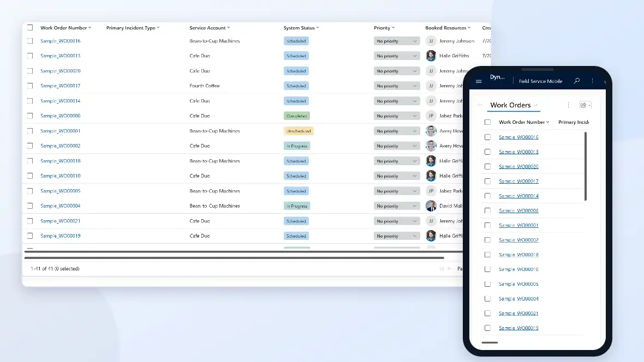Open the header overflow menu beside search
The image size is (644, 362).
pos(592,81)
